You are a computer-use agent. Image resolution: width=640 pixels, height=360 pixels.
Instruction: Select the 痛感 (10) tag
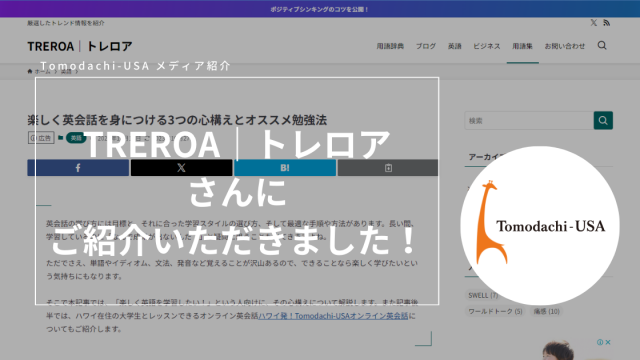pyautogui.click(x=547, y=311)
